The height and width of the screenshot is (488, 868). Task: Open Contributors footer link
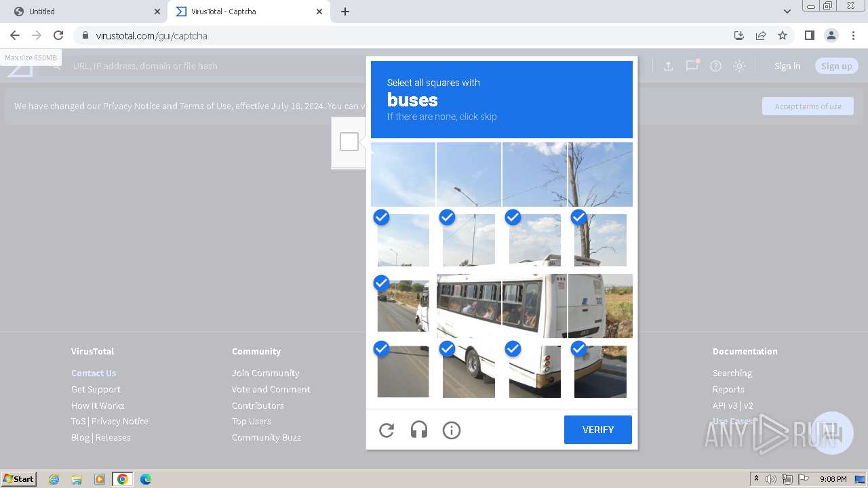(x=258, y=405)
